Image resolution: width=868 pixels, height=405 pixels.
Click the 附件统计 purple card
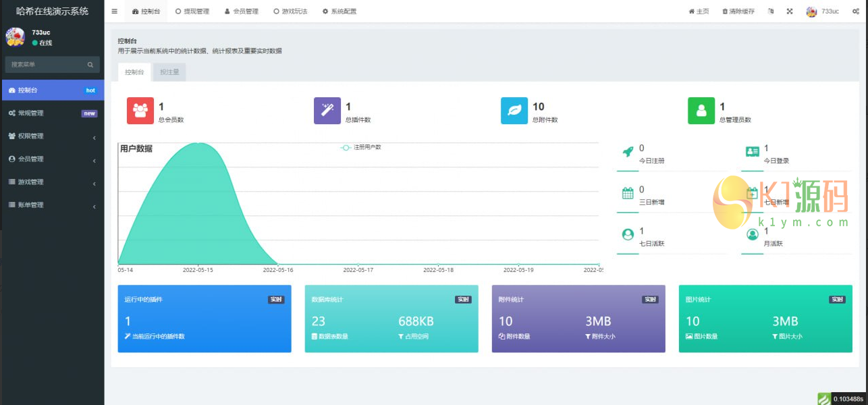(578, 319)
